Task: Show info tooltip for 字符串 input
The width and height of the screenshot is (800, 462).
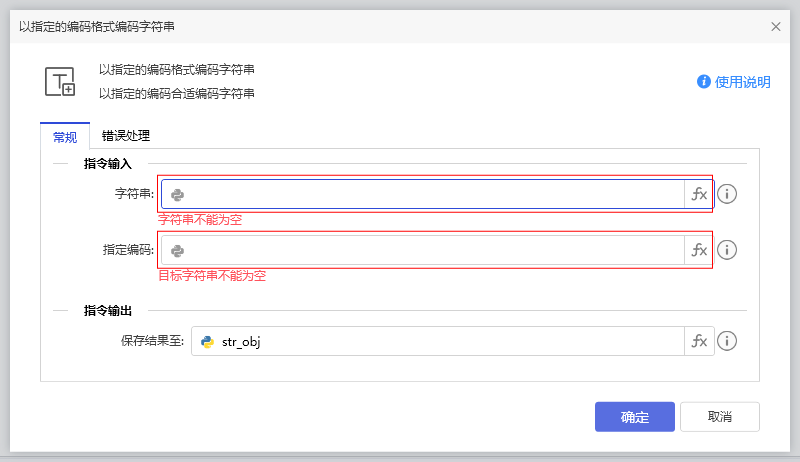Action: 727,194
